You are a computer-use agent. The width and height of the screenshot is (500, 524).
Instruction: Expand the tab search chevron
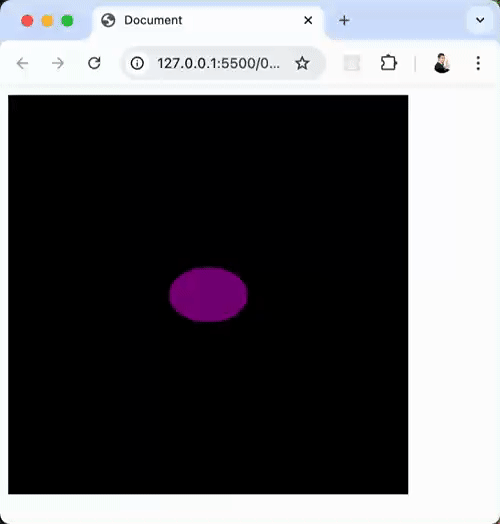point(480,20)
